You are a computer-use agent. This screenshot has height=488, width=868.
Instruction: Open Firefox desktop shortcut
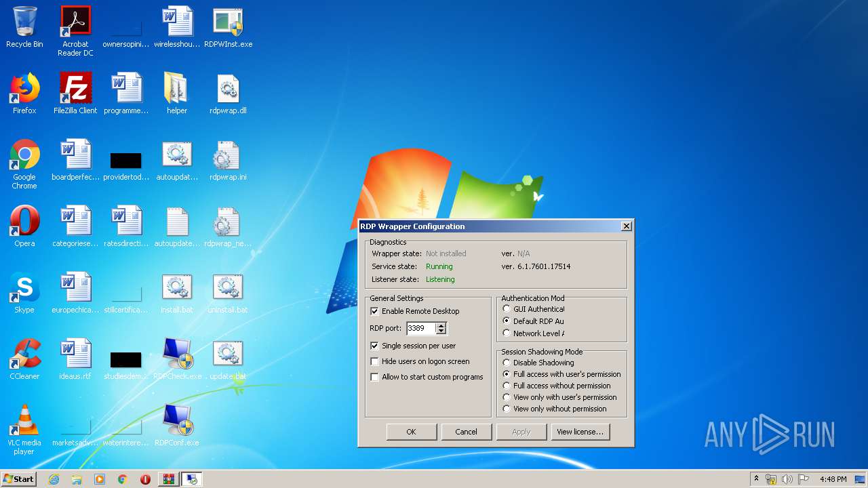(x=24, y=94)
